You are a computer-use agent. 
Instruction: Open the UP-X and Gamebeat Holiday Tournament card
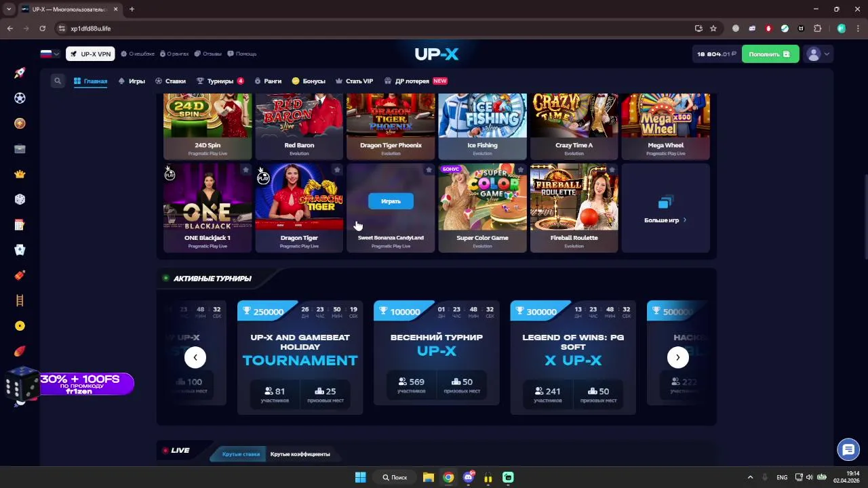point(300,357)
